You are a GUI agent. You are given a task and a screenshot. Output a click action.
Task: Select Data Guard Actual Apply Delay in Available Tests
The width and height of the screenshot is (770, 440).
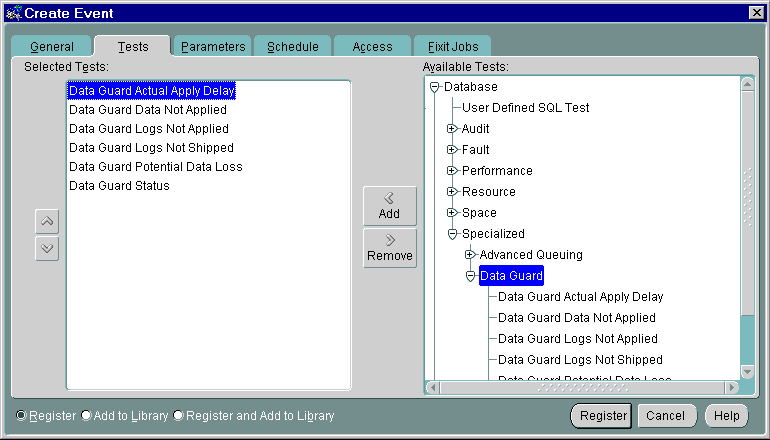point(580,297)
